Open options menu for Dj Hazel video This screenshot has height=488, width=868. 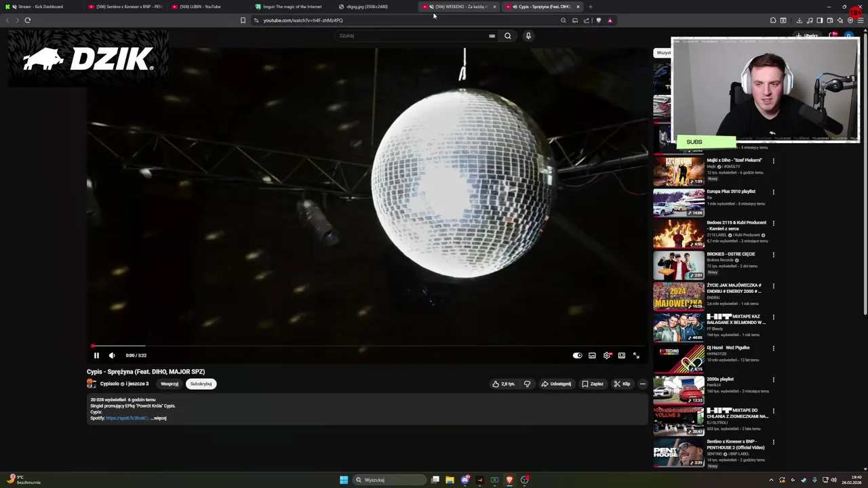pos(773,348)
